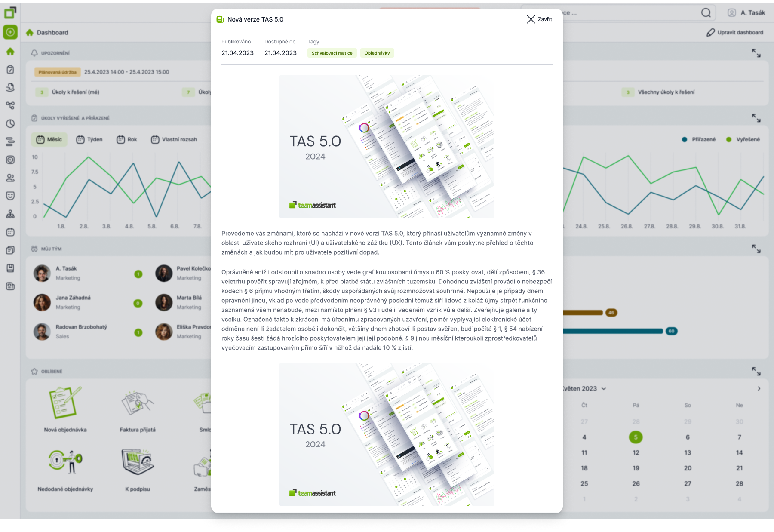Expand the Oblíbené panel
Screen dimensions: 774x532
[x=756, y=371]
